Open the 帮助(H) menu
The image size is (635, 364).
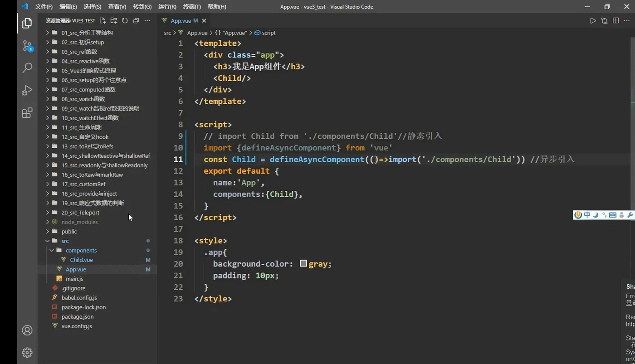(x=217, y=6)
